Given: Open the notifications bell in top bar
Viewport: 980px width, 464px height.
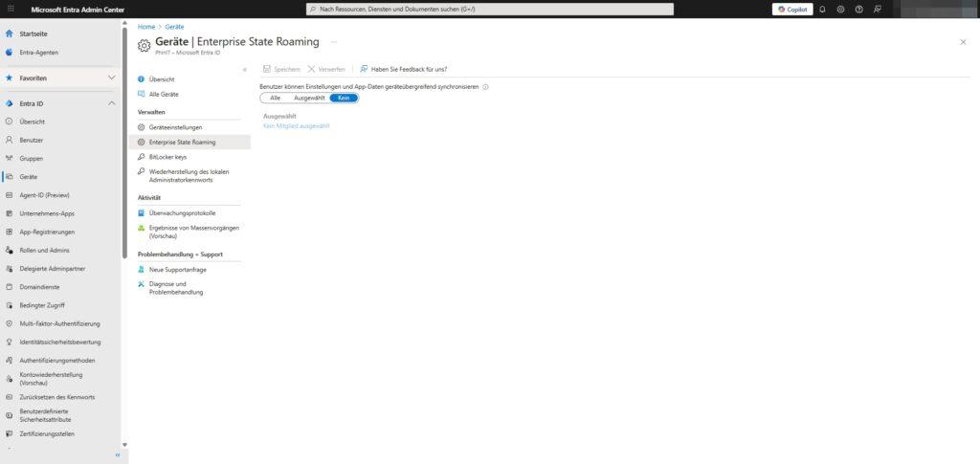Looking at the screenshot, I should pyautogui.click(x=822, y=9).
